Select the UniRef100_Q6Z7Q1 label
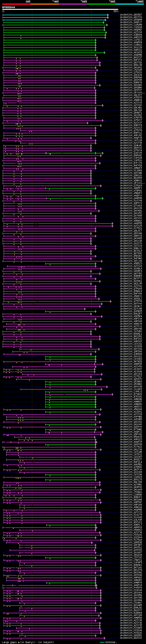 pyautogui.click(x=131, y=63)
